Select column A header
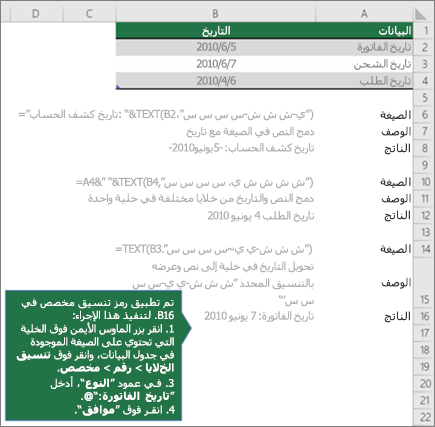The height and width of the screenshot is (427, 435). point(364,13)
